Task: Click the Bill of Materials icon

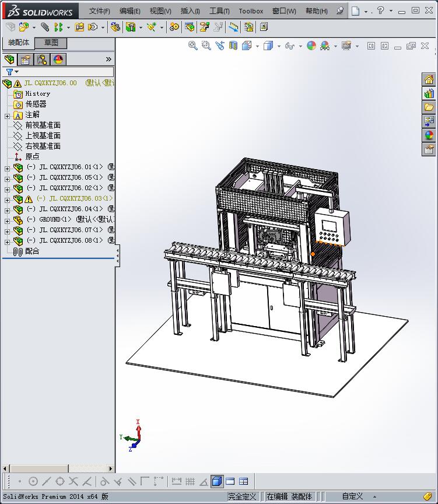Action: (x=190, y=27)
